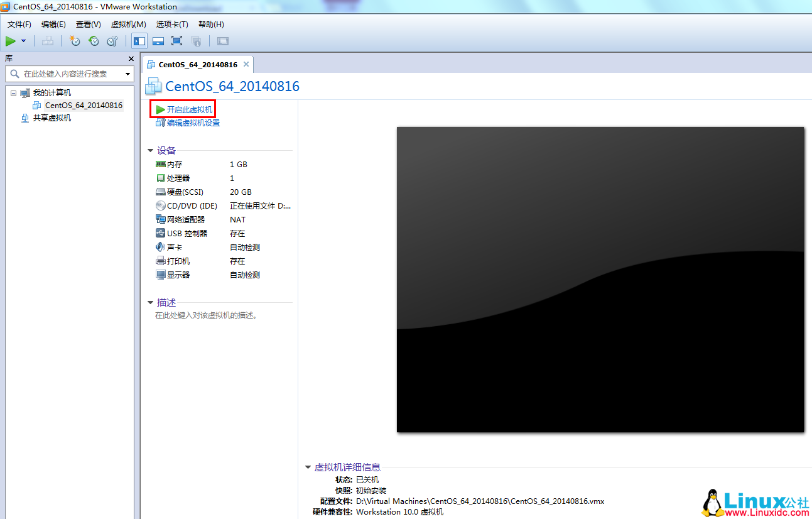The height and width of the screenshot is (519, 812).
Task: Click the 打印机 printer icon
Action: [x=161, y=261]
